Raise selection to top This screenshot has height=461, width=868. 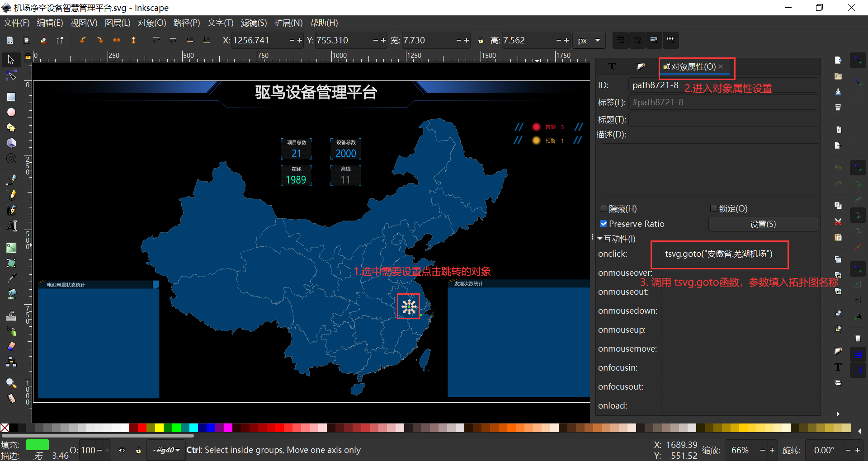pyautogui.click(x=156, y=40)
